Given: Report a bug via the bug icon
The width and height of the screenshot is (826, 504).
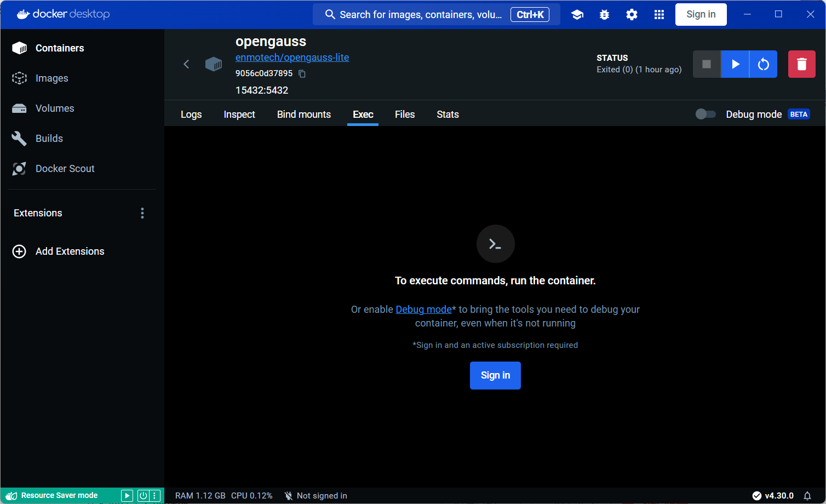Looking at the screenshot, I should [604, 14].
